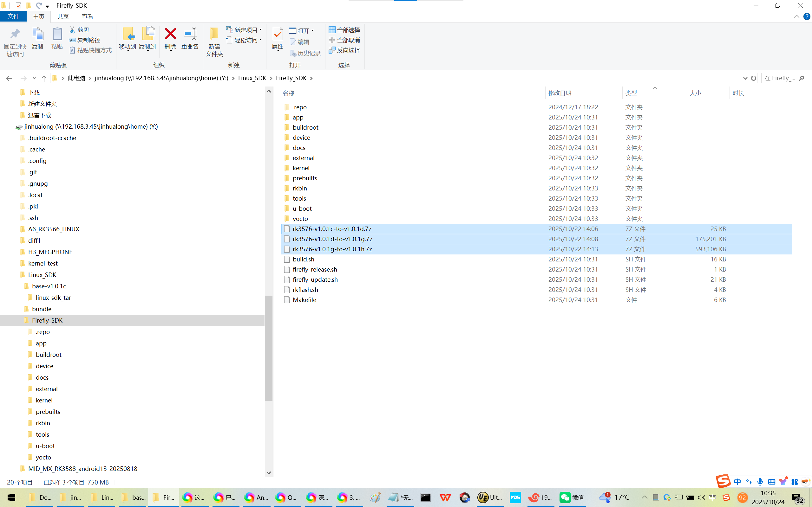The width and height of the screenshot is (812, 507).
Task: Navigate to Linux_SDK in the breadcrumb path
Action: click(252, 78)
